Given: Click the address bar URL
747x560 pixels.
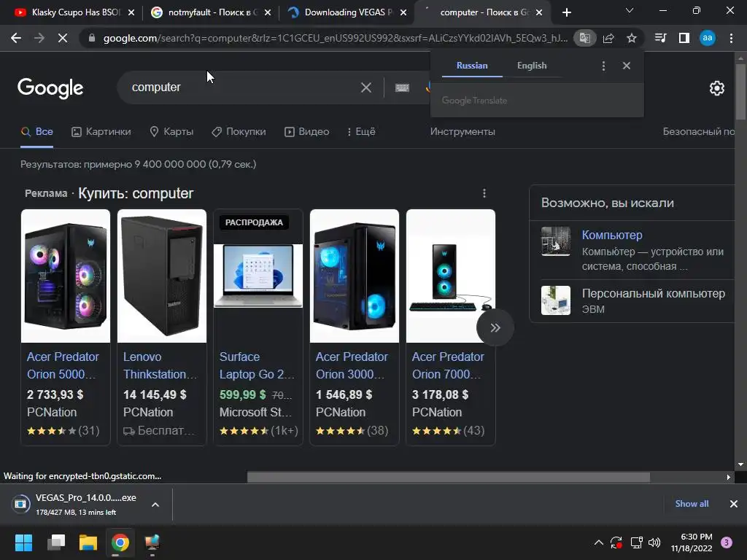Looking at the screenshot, I should coord(335,38).
